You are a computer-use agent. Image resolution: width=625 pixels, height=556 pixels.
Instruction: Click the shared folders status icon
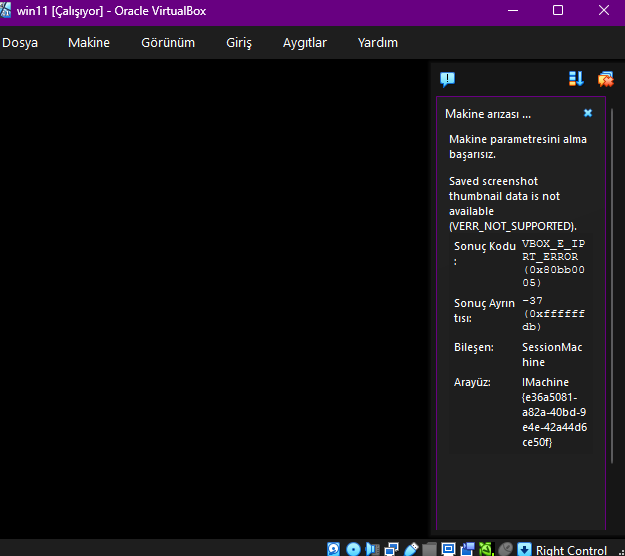click(x=430, y=549)
